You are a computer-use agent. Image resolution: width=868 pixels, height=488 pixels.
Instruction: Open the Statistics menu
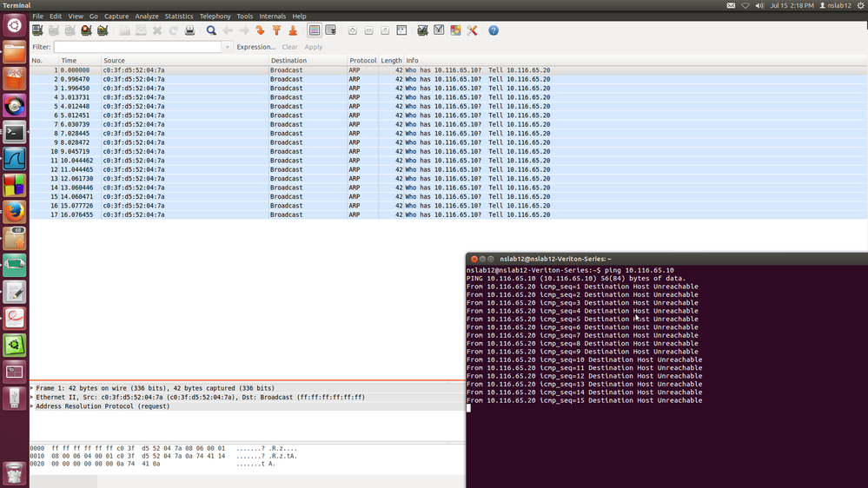click(x=179, y=16)
